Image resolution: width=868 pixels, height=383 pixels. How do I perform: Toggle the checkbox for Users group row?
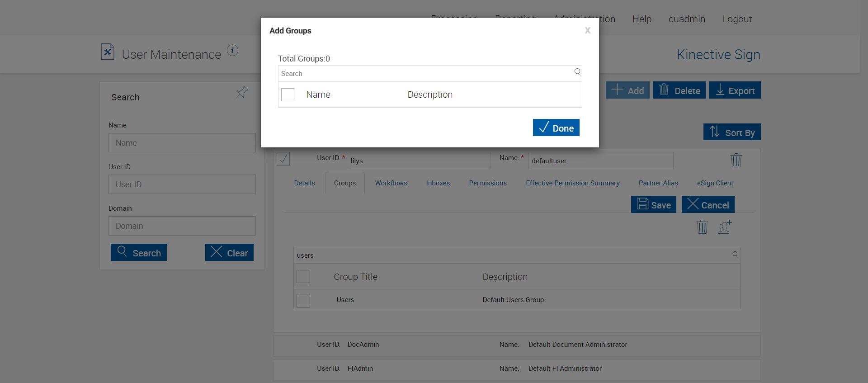pyautogui.click(x=303, y=300)
